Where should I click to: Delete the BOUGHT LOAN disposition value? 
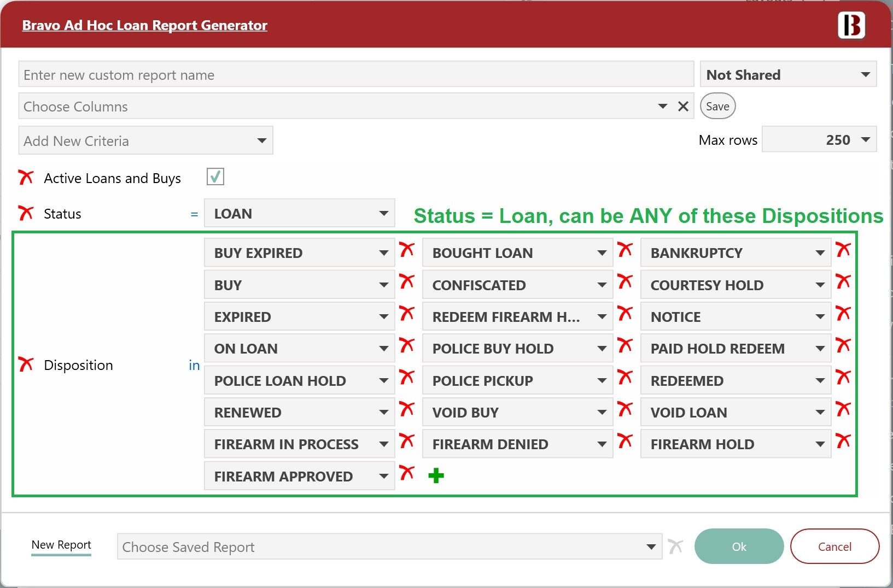tap(625, 250)
